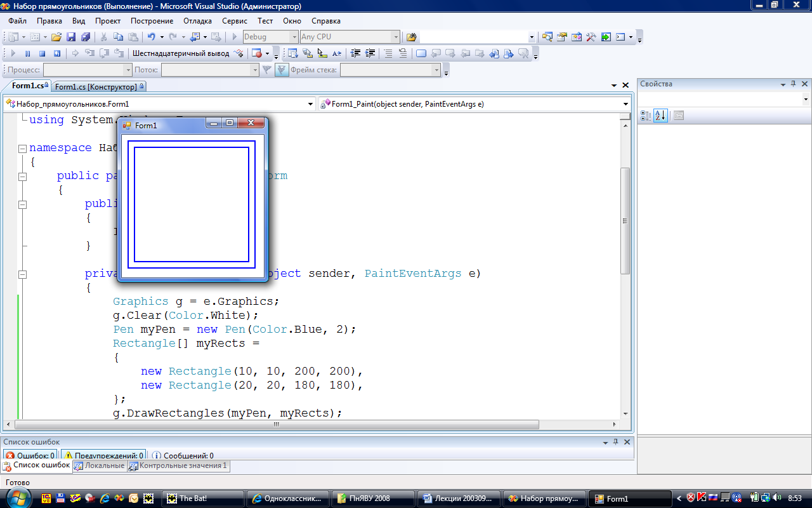
Task: Switch to Form1.cs [Конструктор] tab
Action: coord(100,86)
